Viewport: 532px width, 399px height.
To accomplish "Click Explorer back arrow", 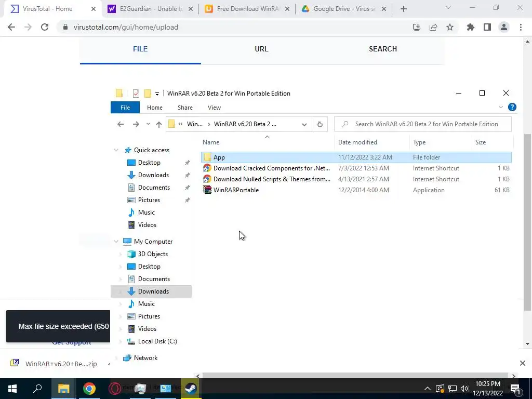I will (x=121, y=124).
